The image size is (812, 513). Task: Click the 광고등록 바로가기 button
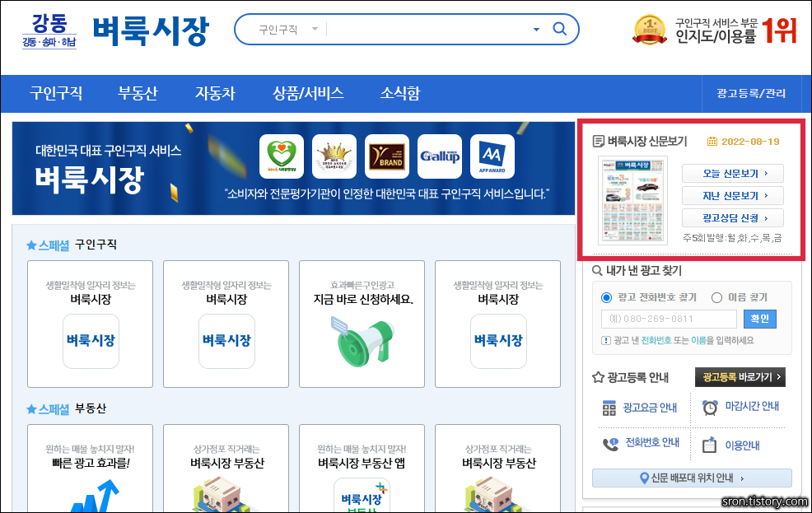[740, 377]
